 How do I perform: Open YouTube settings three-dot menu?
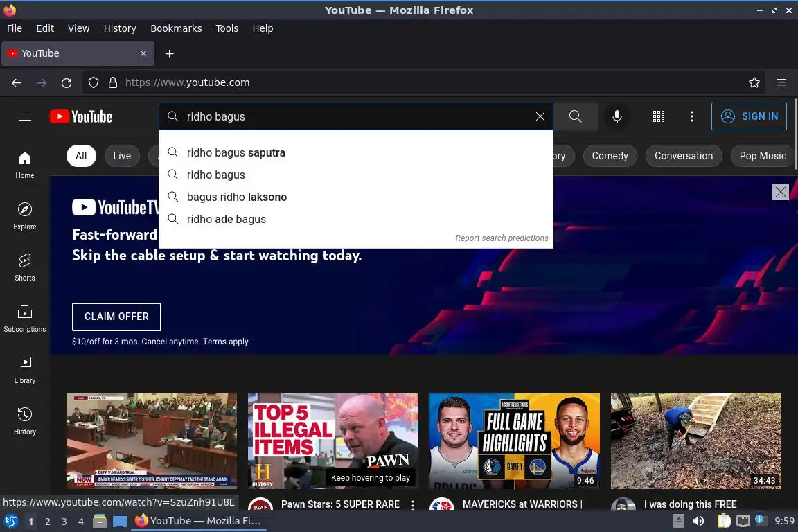pyautogui.click(x=691, y=116)
